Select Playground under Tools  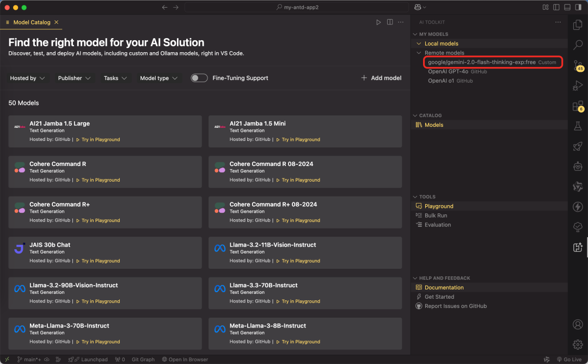tap(439, 206)
